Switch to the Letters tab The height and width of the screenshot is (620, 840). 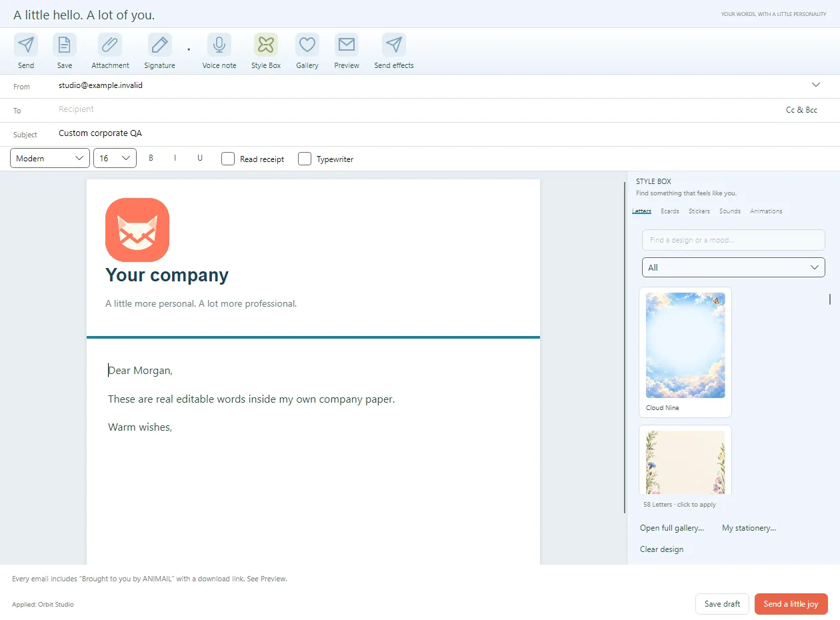[641, 211]
